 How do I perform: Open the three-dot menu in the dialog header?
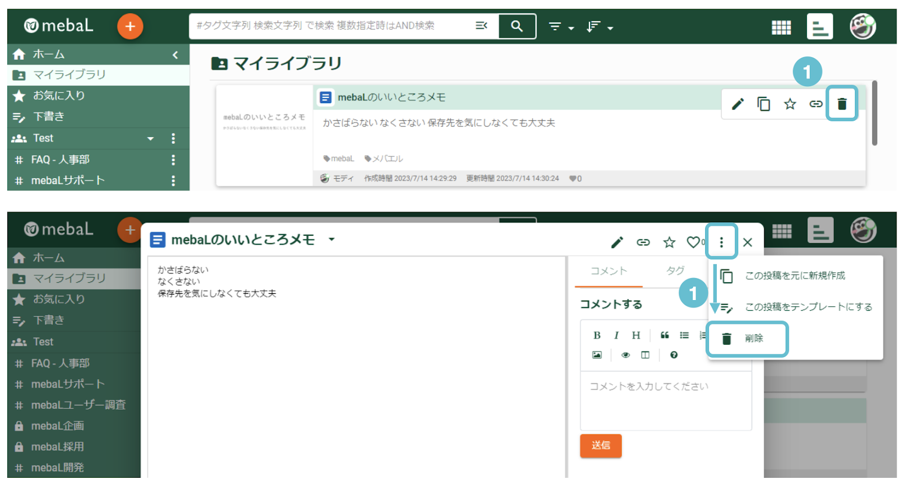(721, 242)
